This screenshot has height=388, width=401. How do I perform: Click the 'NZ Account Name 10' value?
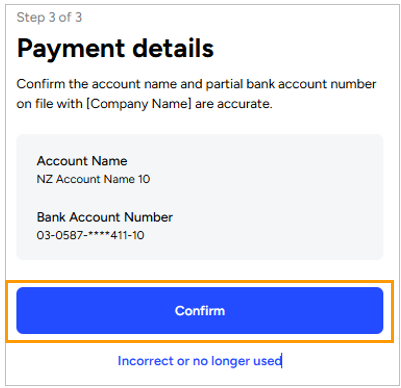point(93,179)
